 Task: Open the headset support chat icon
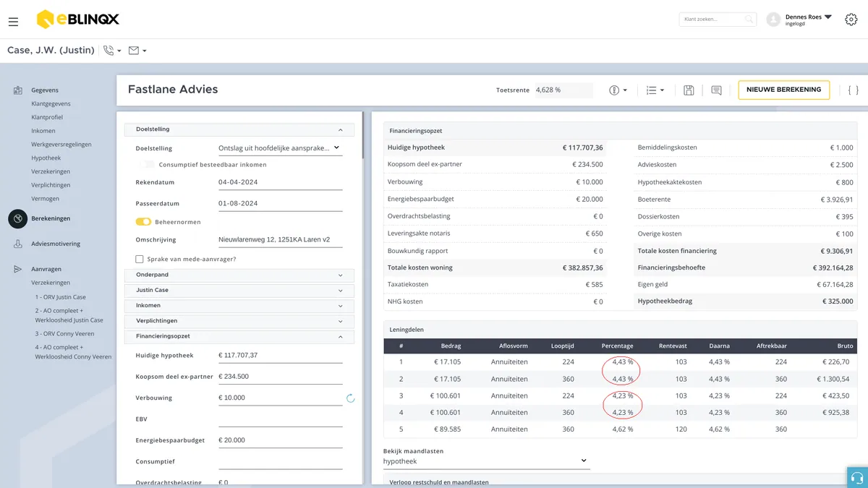click(857, 477)
